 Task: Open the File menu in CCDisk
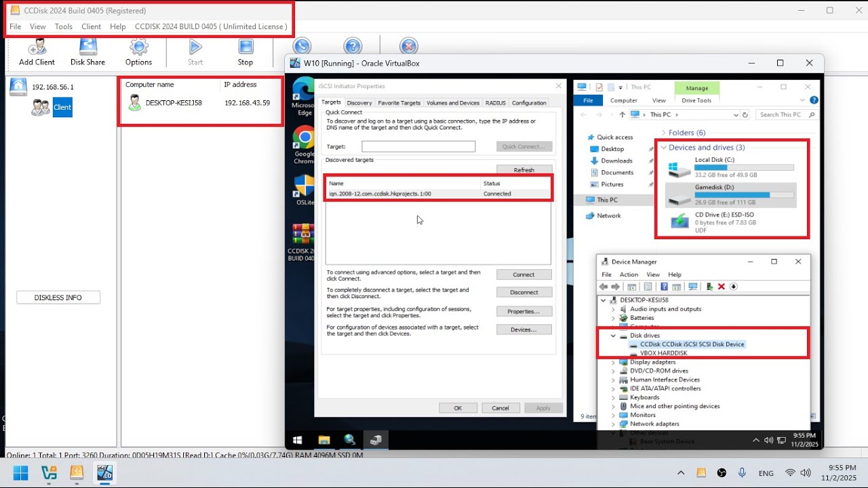15,26
